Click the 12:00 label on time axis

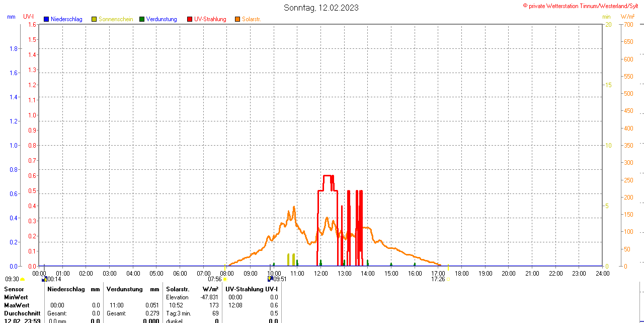click(320, 273)
